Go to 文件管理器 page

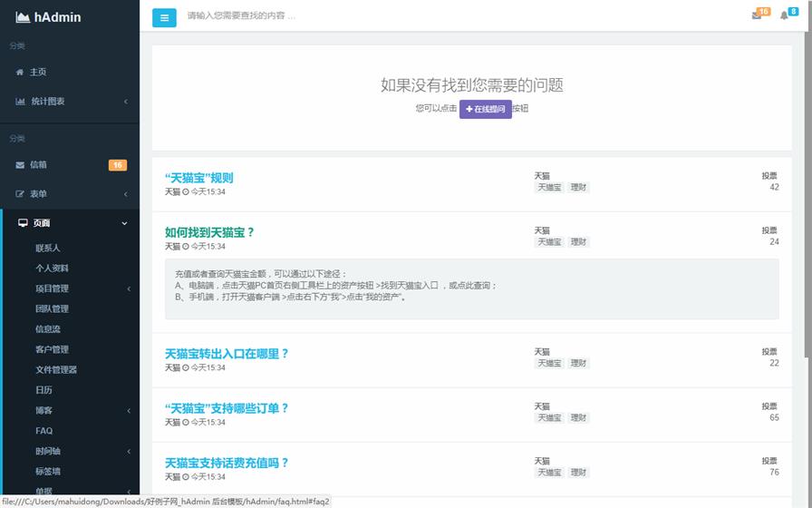point(56,369)
